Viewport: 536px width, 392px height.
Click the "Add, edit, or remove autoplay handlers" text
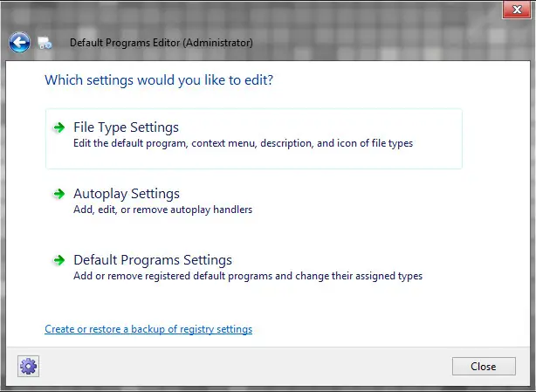[x=163, y=210]
